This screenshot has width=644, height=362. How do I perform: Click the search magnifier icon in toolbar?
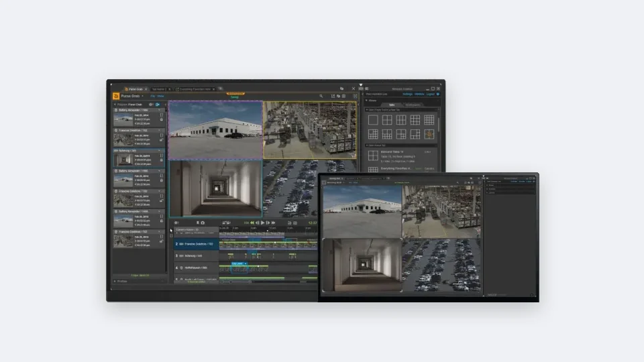(321, 96)
